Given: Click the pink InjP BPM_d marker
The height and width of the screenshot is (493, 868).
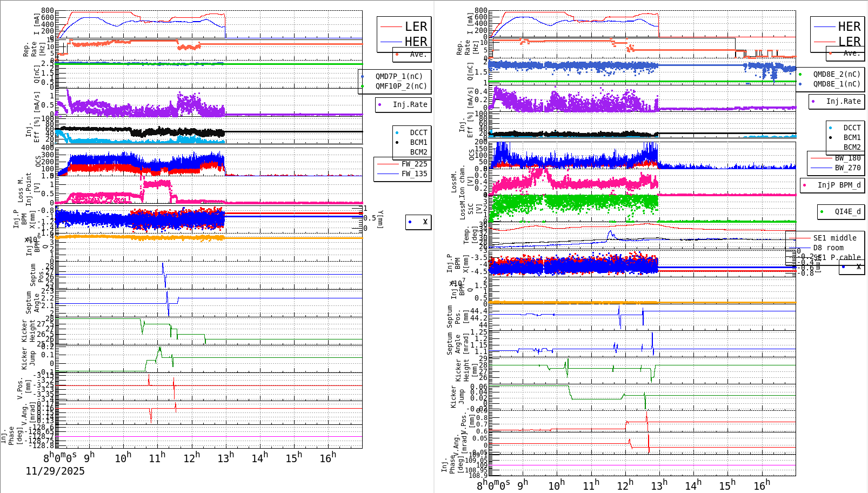Looking at the screenshot, I should point(804,185).
